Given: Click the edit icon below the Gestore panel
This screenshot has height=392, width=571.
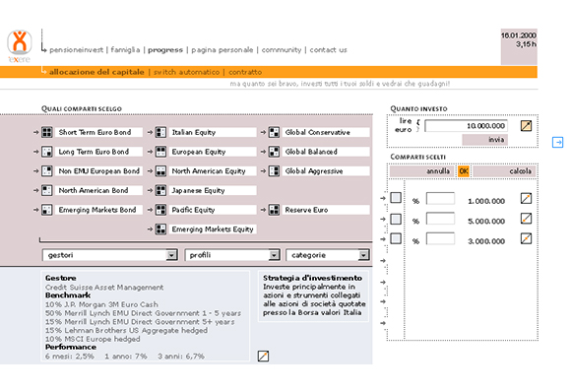Looking at the screenshot, I should point(263,356).
